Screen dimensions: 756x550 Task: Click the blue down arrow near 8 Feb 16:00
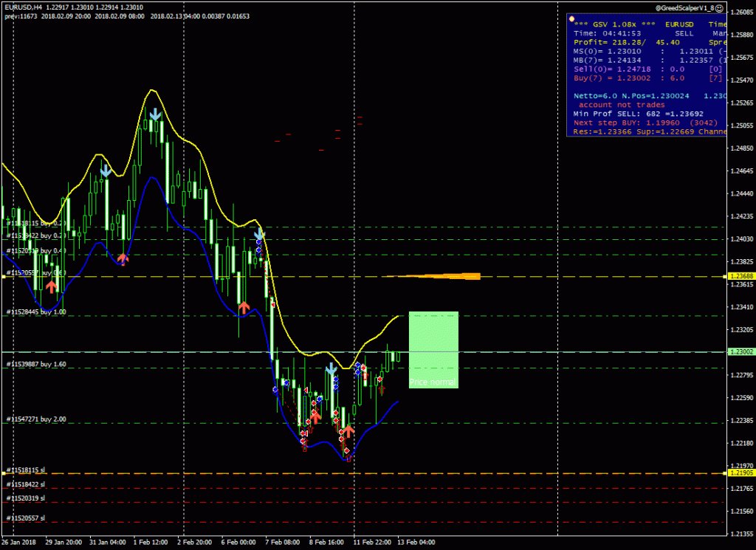pyautogui.click(x=331, y=370)
